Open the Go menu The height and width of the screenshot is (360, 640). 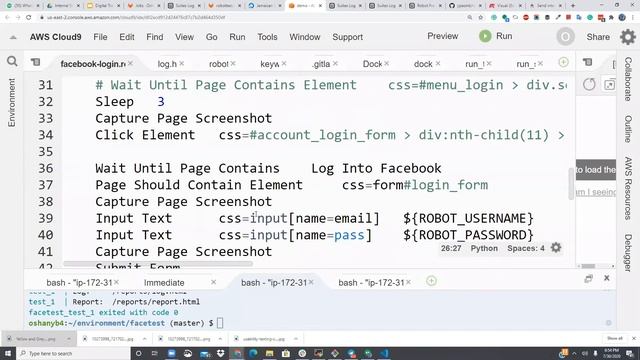coord(211,37)
